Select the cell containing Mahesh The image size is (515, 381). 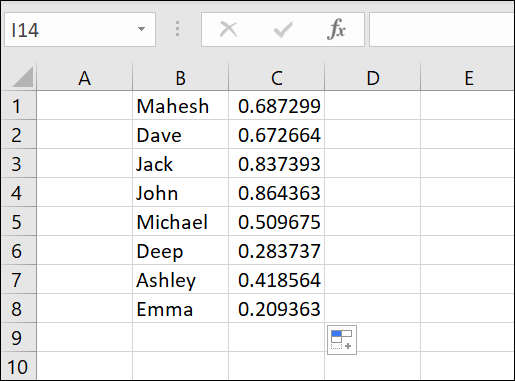(180, 106)
